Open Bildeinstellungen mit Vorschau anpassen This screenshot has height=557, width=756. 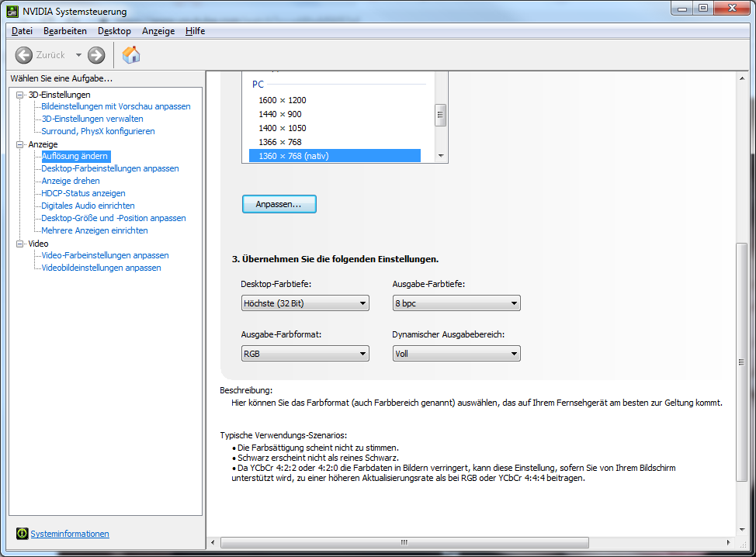[x=116, y=106]
